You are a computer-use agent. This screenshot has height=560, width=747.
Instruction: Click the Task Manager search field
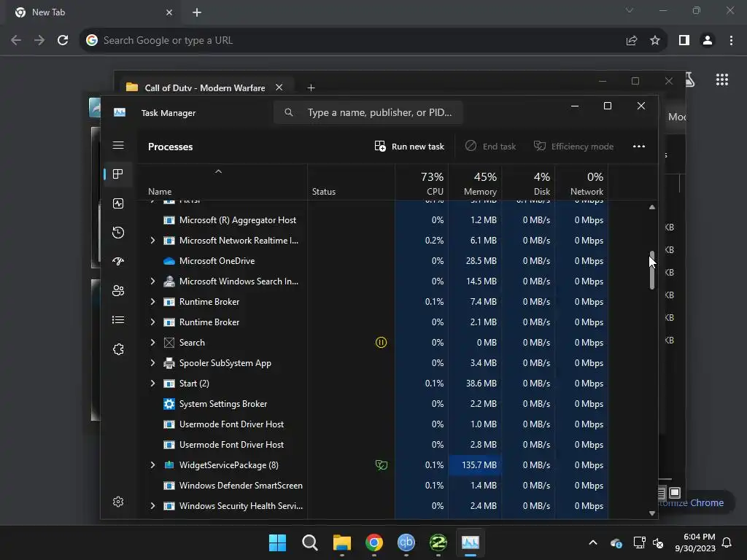(x=368, y=112)
